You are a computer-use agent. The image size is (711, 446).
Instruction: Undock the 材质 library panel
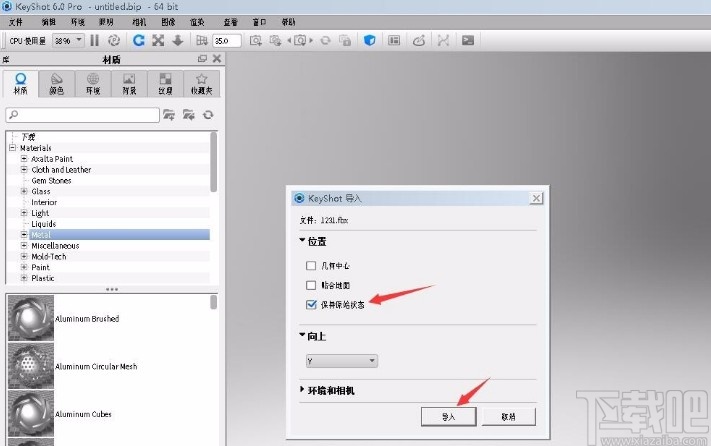click(x=202, y=58)
